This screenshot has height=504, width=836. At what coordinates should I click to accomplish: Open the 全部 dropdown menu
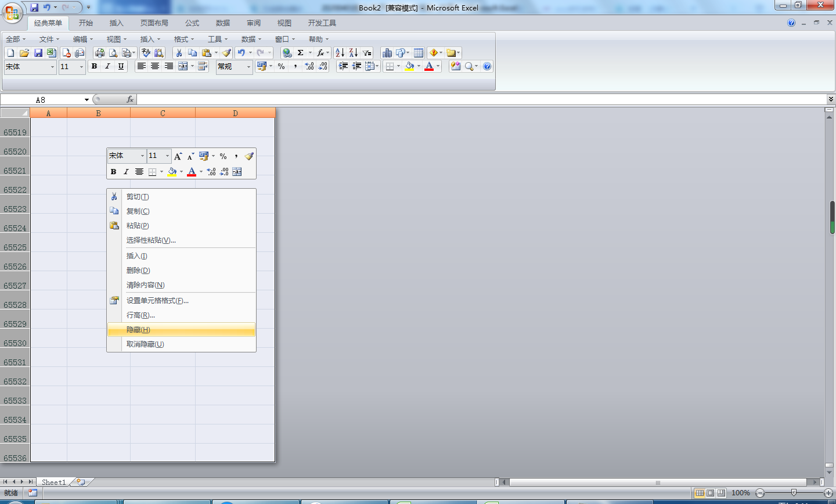click(16, 39)
